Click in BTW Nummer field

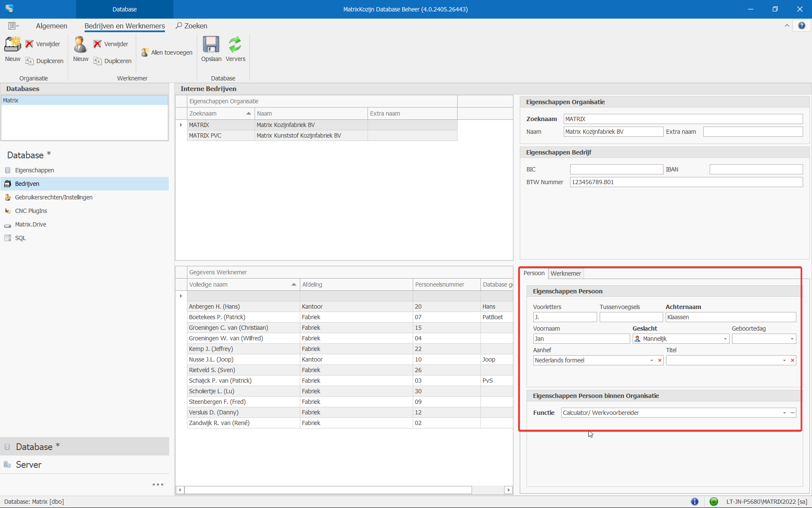tap(686, 182)
